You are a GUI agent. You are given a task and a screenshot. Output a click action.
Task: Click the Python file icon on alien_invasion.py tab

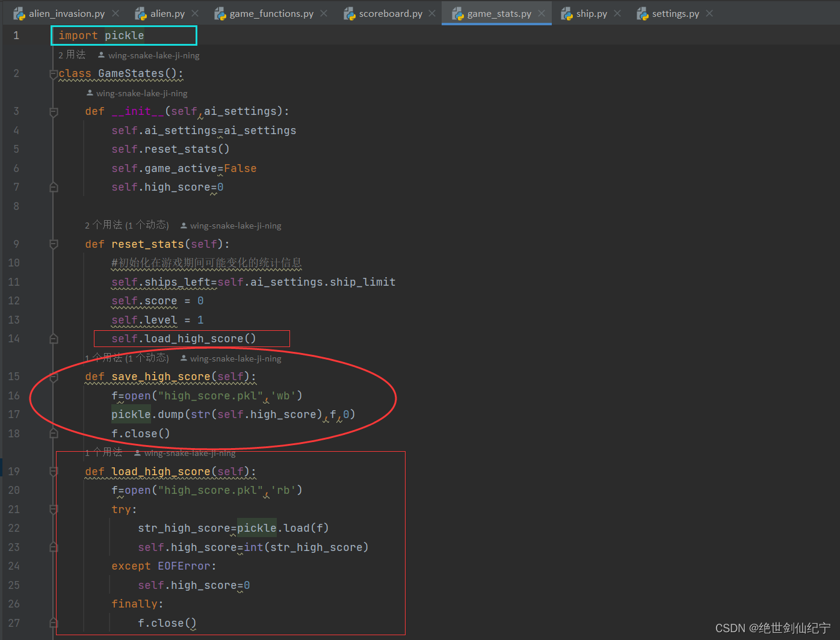tap(19, 13)
